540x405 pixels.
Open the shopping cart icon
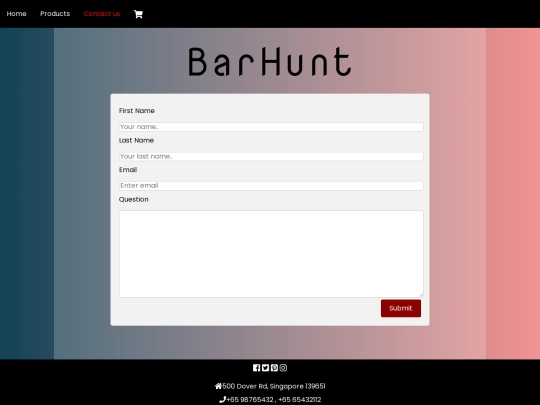(138, 14)
